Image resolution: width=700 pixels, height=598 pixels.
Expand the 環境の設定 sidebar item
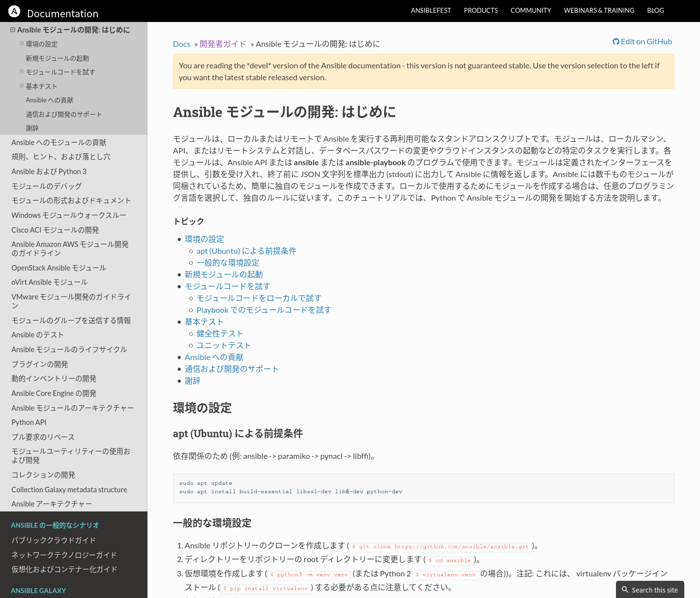[x=22, y=44]
